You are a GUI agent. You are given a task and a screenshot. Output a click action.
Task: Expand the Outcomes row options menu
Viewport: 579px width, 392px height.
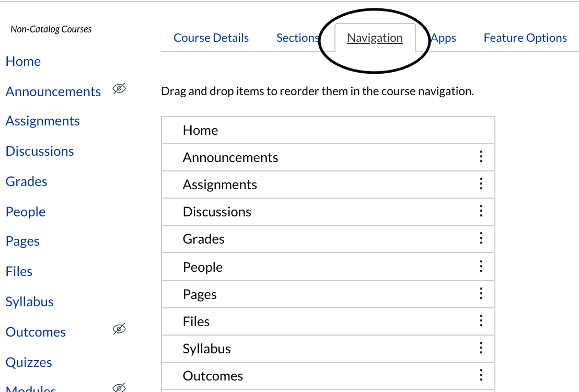481,375
